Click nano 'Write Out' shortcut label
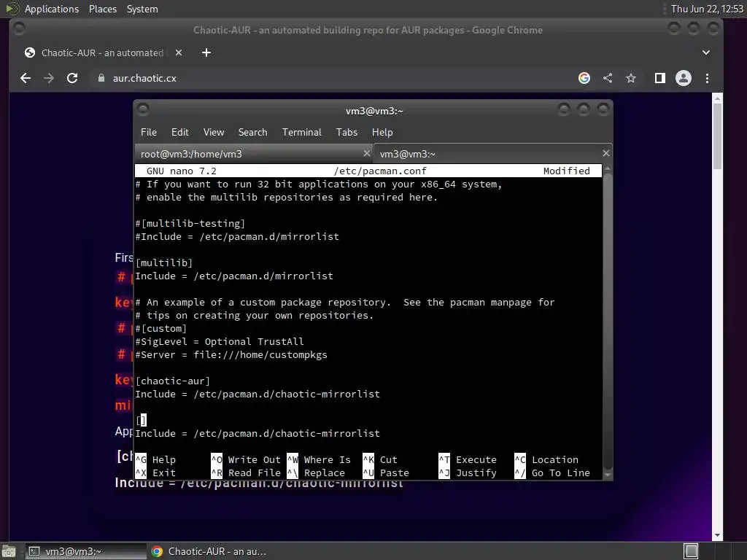The height and width of the screenshot is (560, 747). tap(254, 460)
